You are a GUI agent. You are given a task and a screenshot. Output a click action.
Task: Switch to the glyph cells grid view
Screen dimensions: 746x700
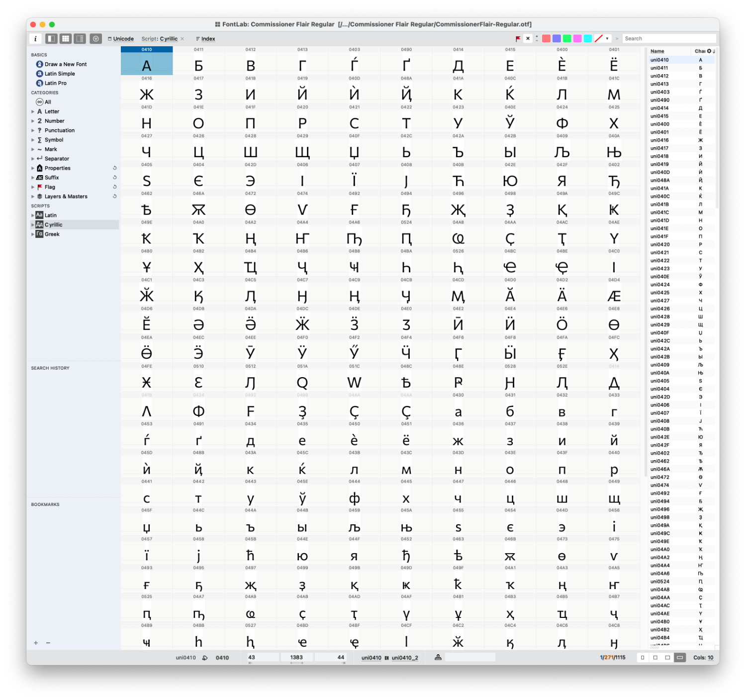(66, 38)
